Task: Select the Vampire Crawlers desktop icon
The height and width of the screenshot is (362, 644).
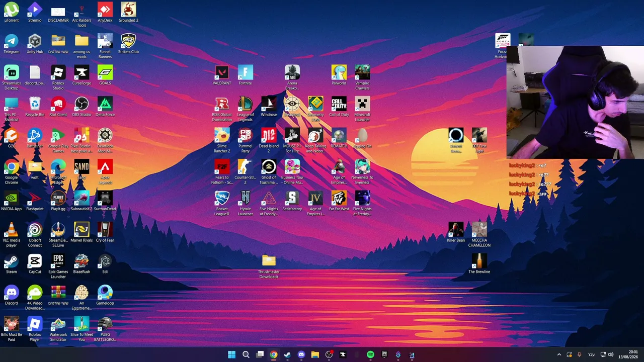Action: 362,78
